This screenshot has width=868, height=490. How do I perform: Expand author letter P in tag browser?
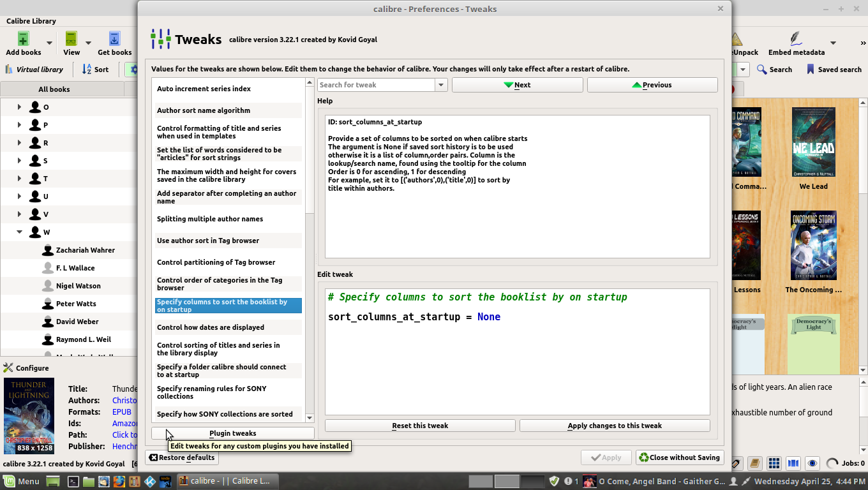pos(19,124)
